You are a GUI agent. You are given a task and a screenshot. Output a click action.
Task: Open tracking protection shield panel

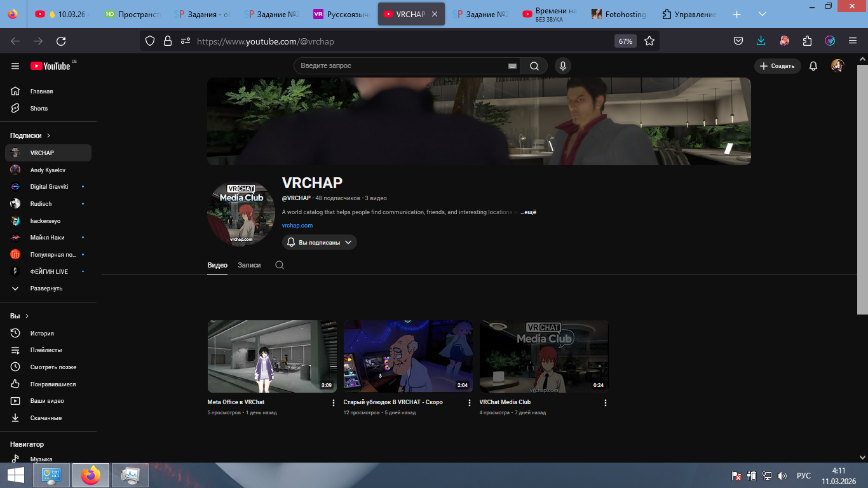(x=150, y=41)
